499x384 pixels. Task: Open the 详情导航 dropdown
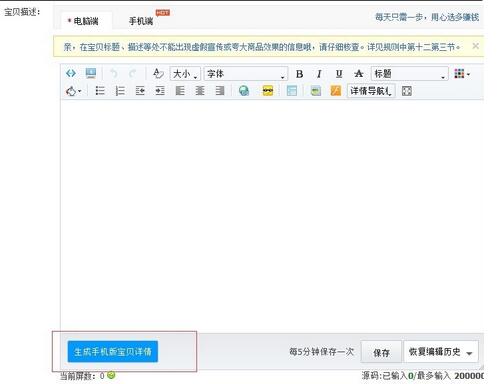pyautogui.click(x=371, y=91)
